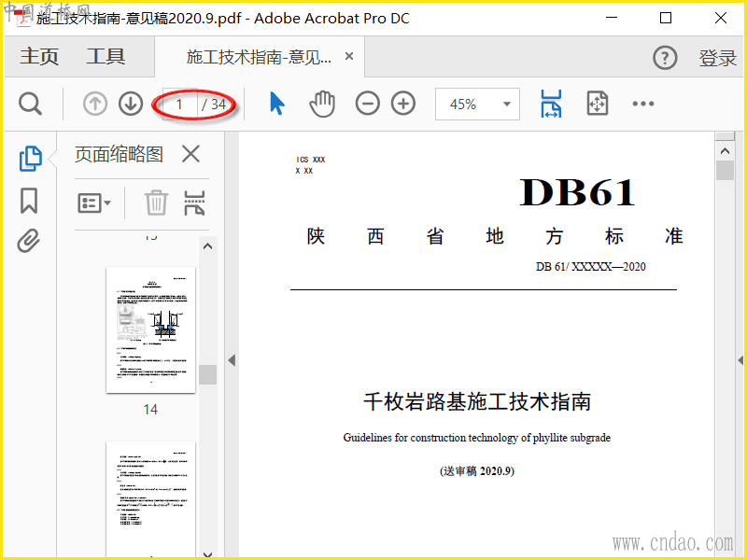Collapse the left navigation pane arrow
Image resolution: width=747 pixels, height=560 pixels.
point(232,360)
